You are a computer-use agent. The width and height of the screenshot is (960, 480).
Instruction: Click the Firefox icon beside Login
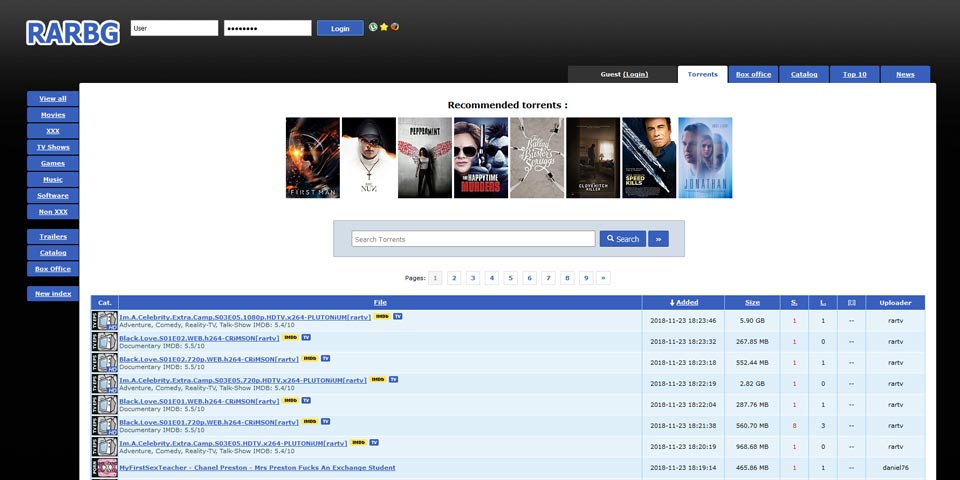394,27
